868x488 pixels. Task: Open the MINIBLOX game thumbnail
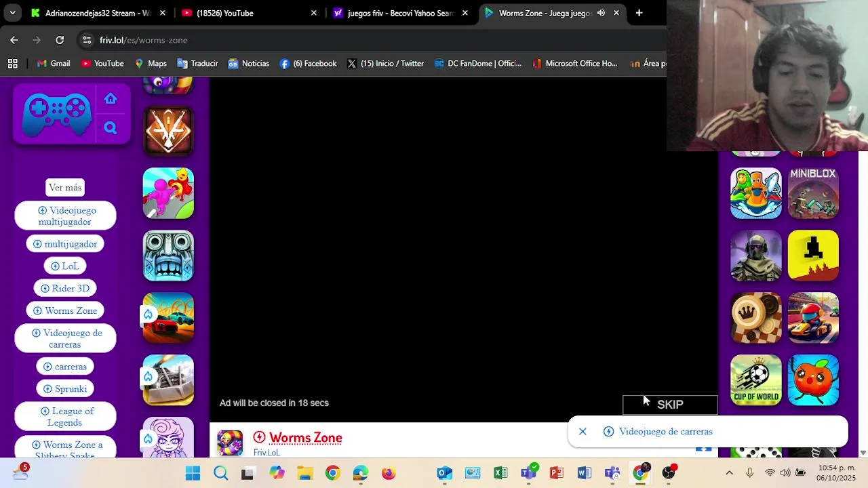click(813, 193)
